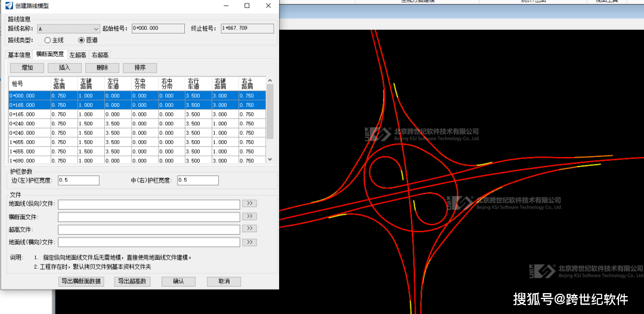
Task: Click the 删除 button
Action: pos(103,68)
